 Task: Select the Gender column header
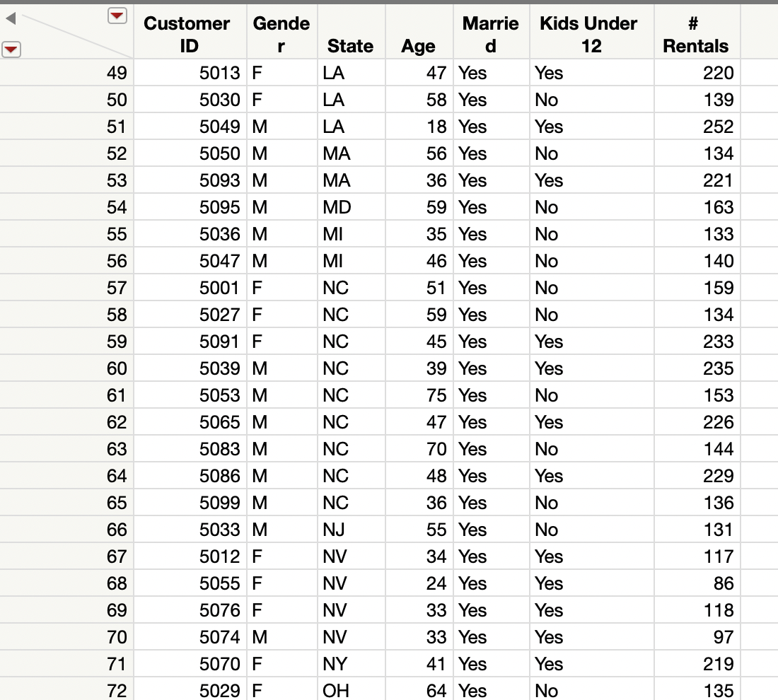(281, 32)
